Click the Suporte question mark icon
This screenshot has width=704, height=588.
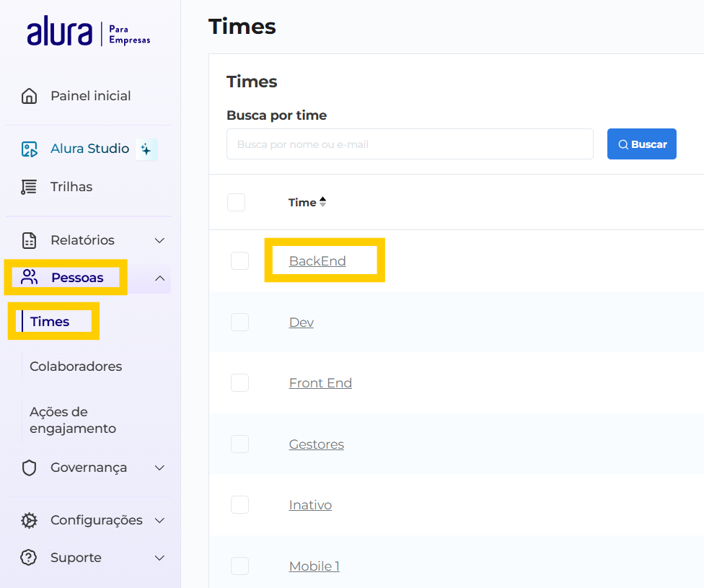point(29,558)
